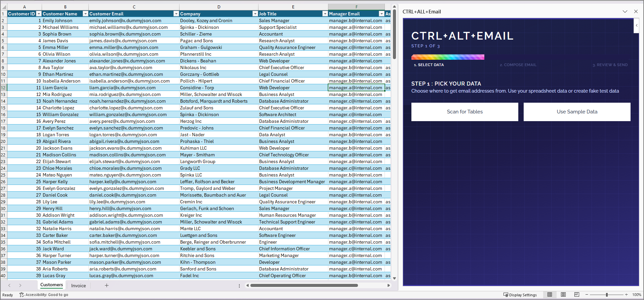Viewport: 644px width, 300px height.
Task: Select column A header
Action: [x=25, y=7]
